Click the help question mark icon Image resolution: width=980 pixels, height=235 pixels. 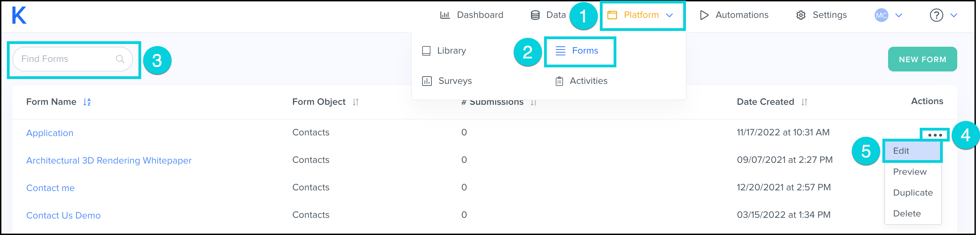[x=936, y=15]
